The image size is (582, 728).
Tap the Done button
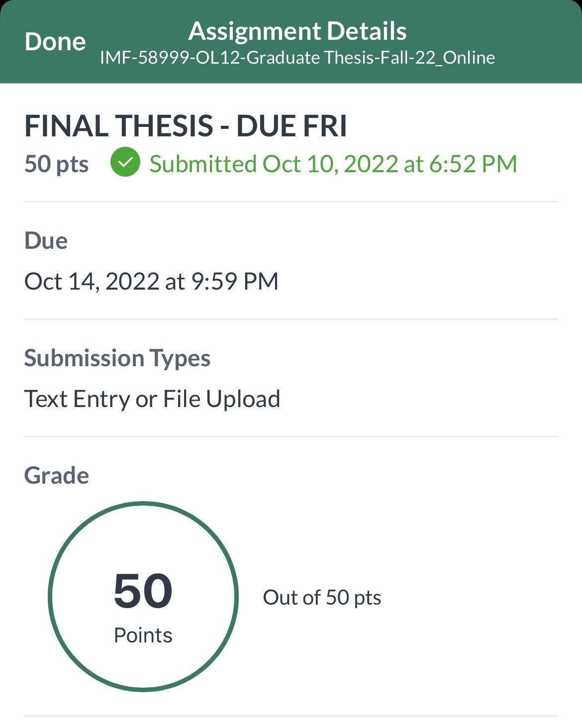pos(55,42)
